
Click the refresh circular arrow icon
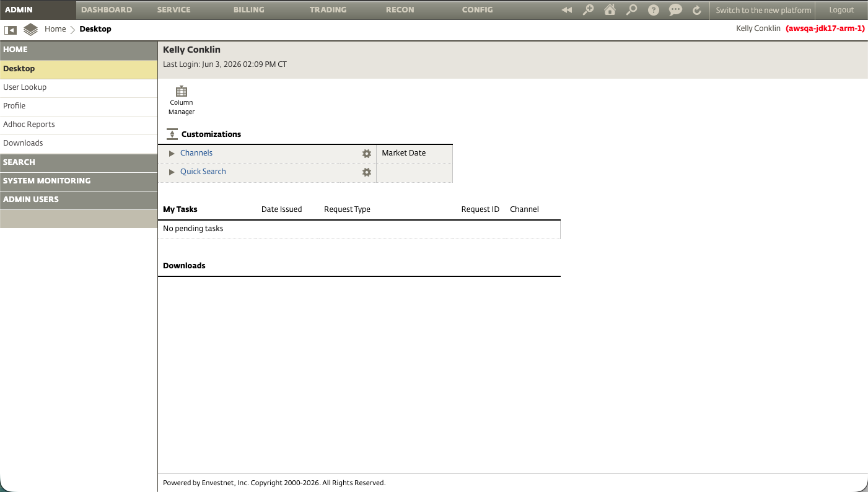[697, 10]
